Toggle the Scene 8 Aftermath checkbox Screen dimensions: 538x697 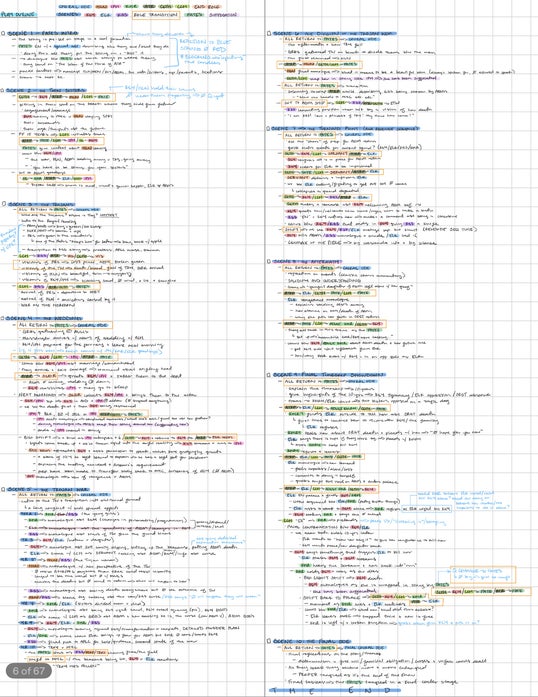pos(269,261)
